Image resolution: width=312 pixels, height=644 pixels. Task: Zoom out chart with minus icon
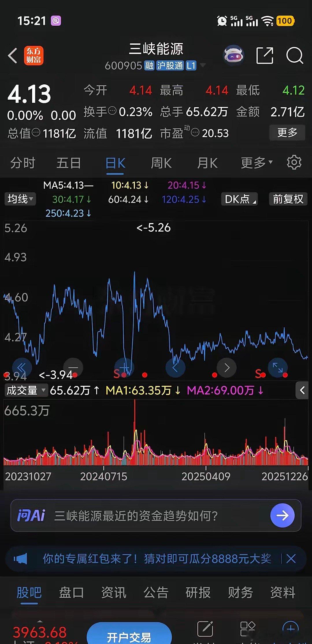pos(73,368)
